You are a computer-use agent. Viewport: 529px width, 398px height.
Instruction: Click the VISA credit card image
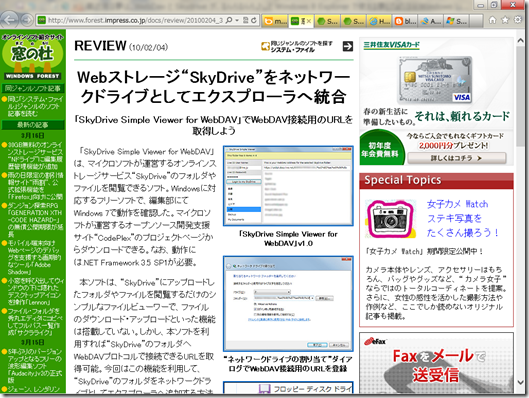(x=435, y=80)
